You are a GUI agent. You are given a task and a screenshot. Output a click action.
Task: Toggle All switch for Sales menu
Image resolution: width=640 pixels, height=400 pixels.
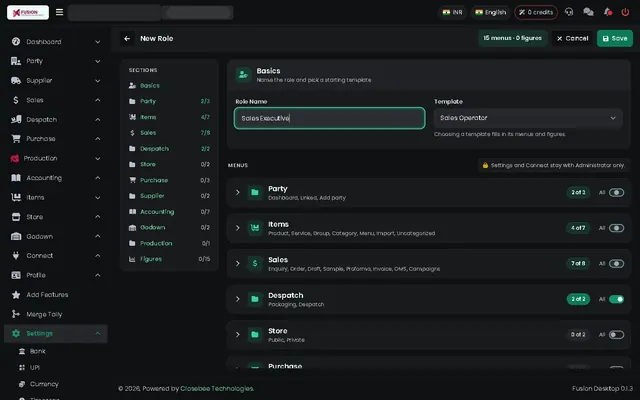pos(616,263)
